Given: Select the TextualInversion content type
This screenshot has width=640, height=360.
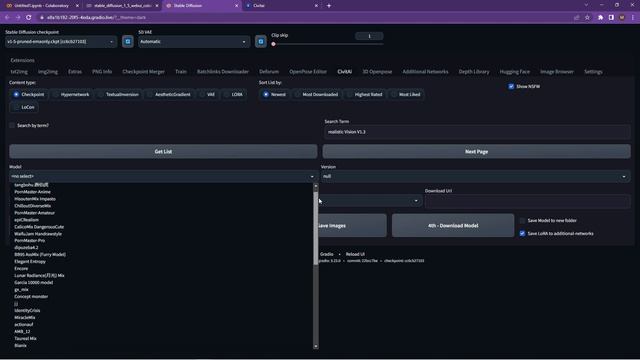Looking at the screenshot, I should tap(118, 94).
